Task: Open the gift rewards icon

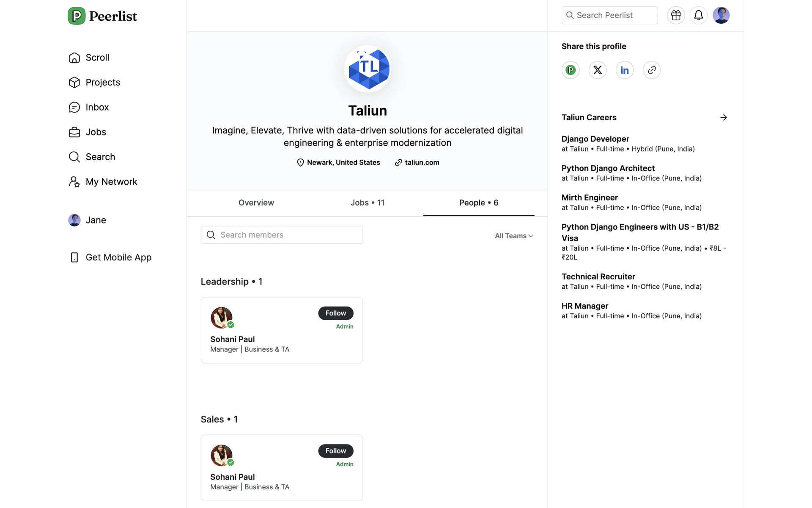Action: coord(676,15)
